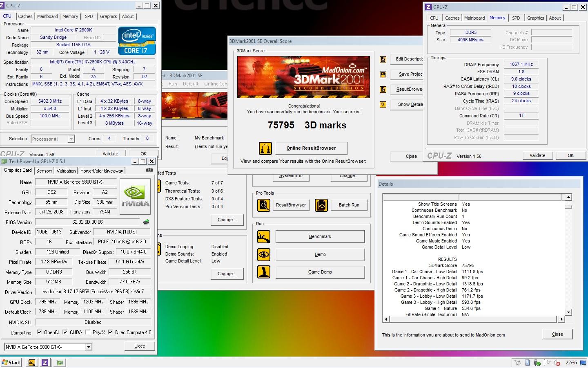Open the Default menu in 3DMark2001 SE
This screenshot has width=588, height=368.
191,84
